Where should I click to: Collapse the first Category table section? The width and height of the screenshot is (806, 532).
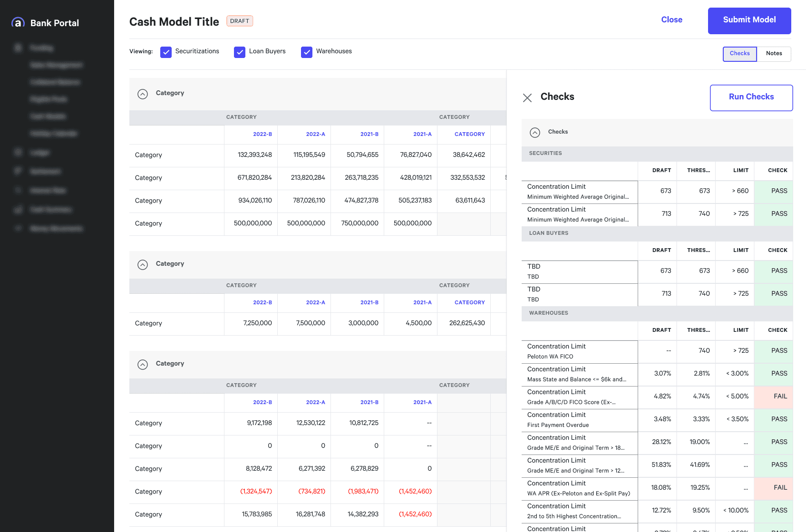[143, 94]
